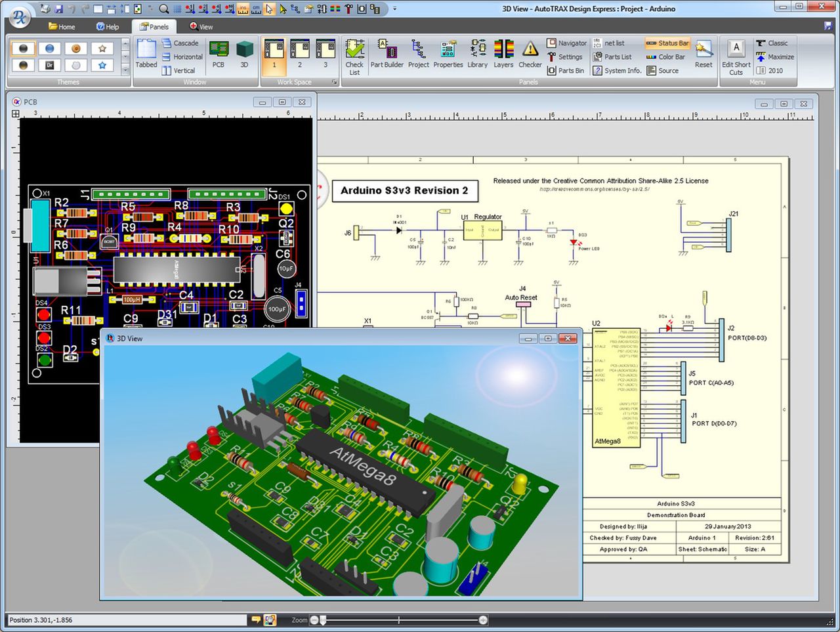This screenshot has width=840, height=632.
Task: Open the Check List panel
Action: pyautogui.click(x=354, y=58)
